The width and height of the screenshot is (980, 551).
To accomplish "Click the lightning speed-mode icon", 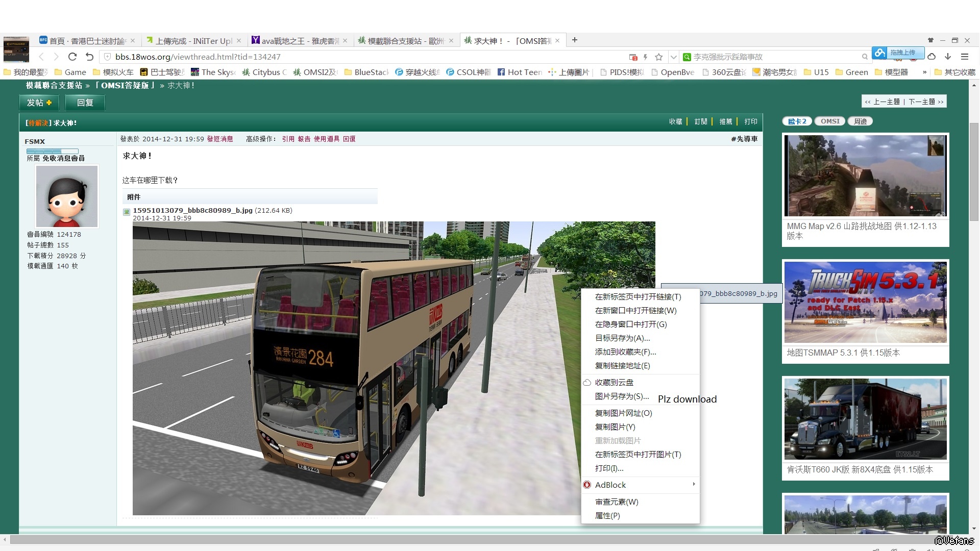I will [x=646, y=57].
